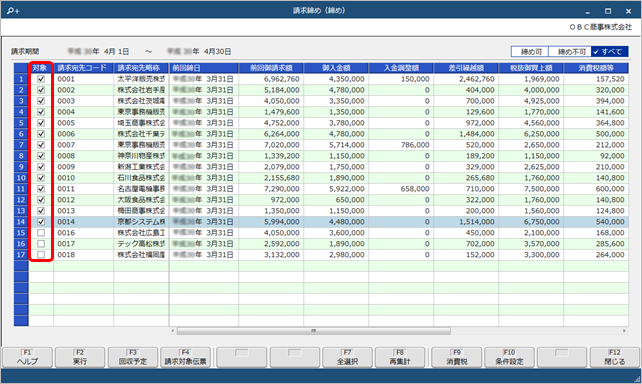Screen dimensions: 642x384
Task: Click customer name 石川食品
Action: pos(141,178)
